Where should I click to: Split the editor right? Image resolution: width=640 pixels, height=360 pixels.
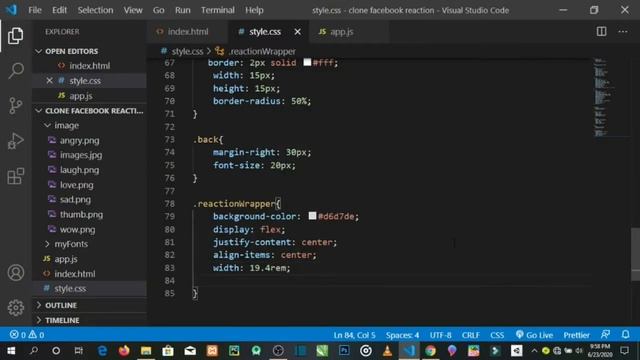[601, 31]
